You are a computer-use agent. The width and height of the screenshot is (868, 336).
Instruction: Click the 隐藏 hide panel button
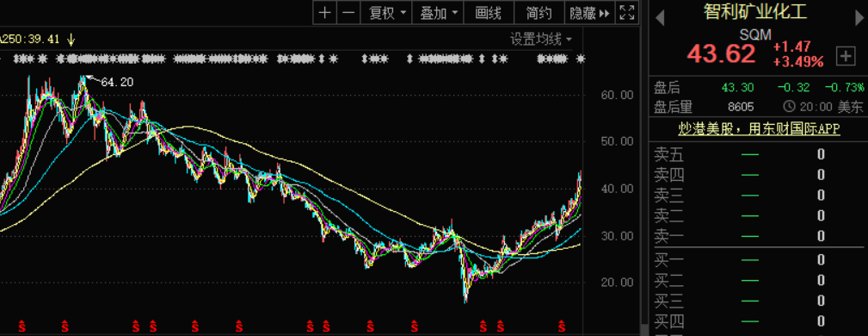(589, 12)
